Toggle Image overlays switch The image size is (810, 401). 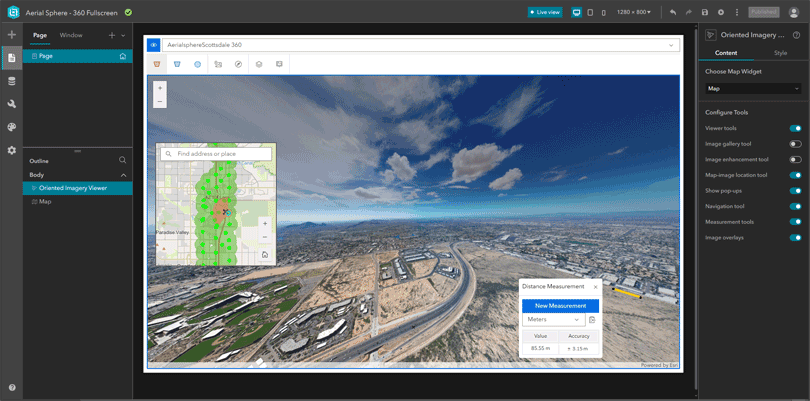(795, 238)
